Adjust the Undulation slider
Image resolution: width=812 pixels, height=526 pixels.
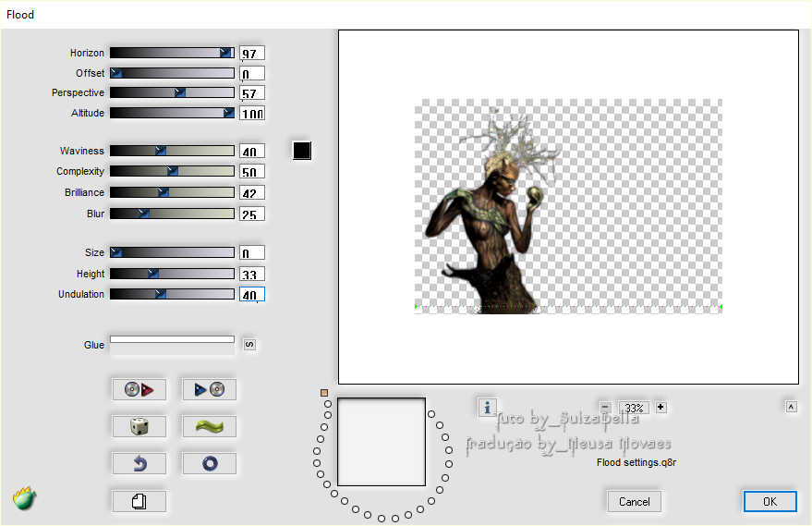tap(172, 294)
